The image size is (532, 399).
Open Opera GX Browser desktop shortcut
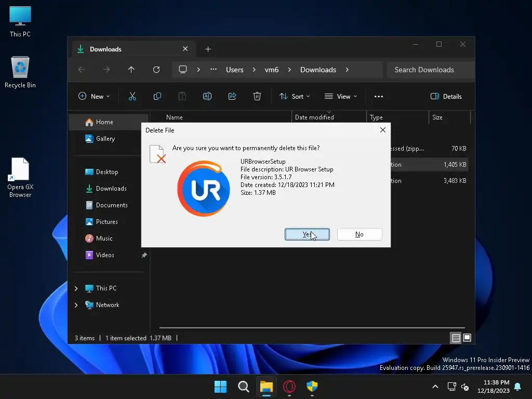click(20, 178)
